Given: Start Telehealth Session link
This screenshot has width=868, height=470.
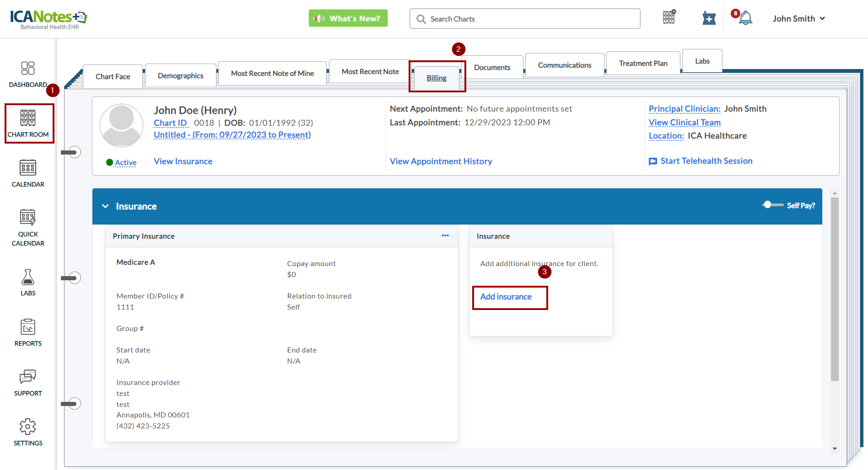Looking at the screenshot, I should coord(706,161).
